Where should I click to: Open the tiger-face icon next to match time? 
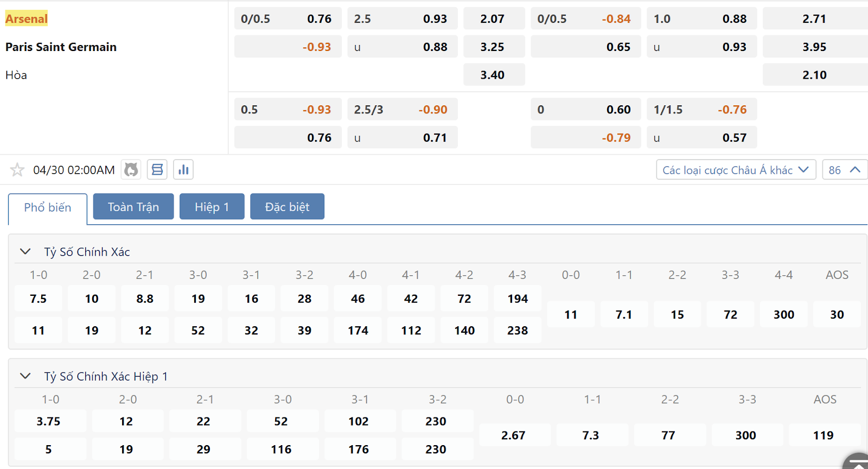[x=131, y=170]
